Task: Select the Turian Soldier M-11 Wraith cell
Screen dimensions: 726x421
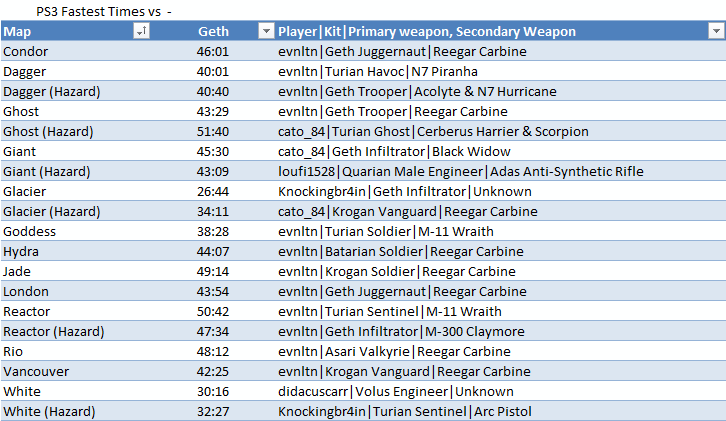Action: tap(501, 231)
